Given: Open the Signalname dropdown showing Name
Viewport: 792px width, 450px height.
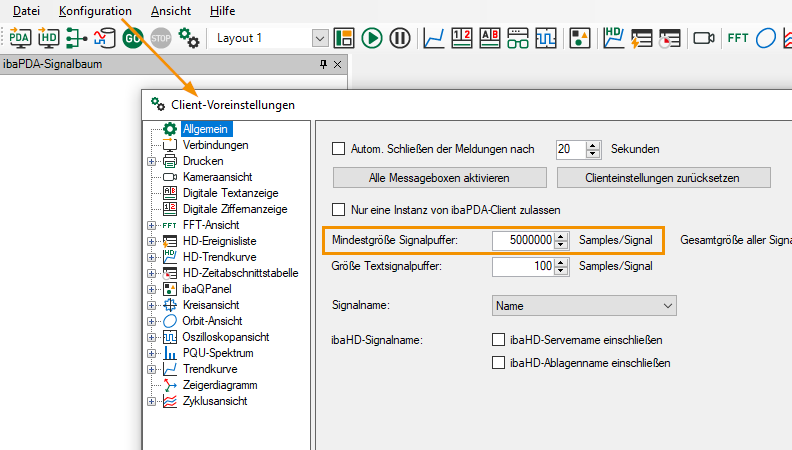Looking at the screenshot, I should pyautogui.click(x=585, y=305).
